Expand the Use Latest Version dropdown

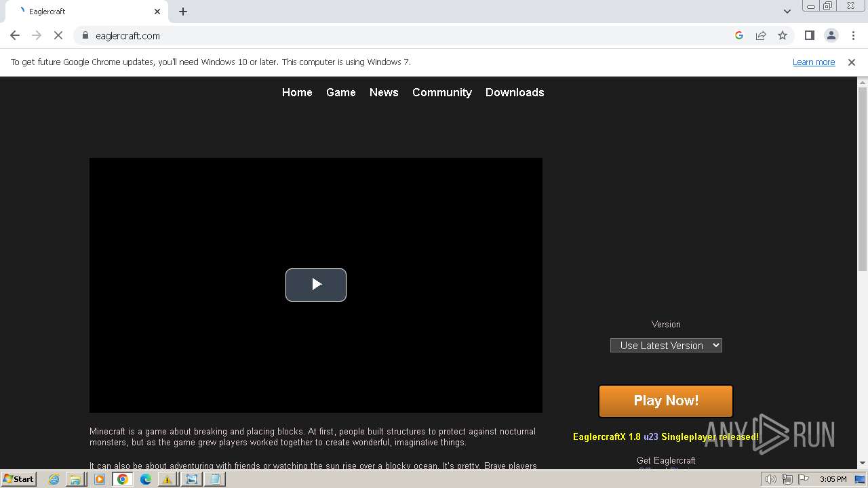pos(666,345)
